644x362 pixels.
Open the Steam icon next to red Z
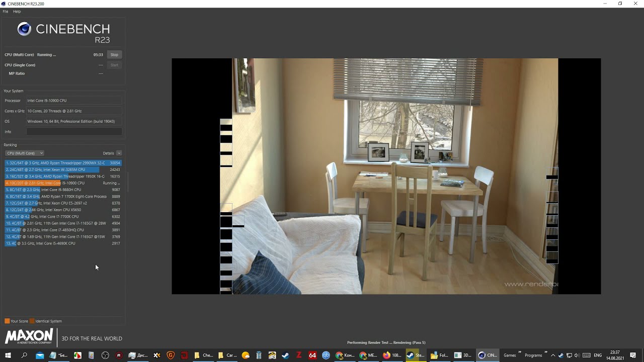point(285,355)
